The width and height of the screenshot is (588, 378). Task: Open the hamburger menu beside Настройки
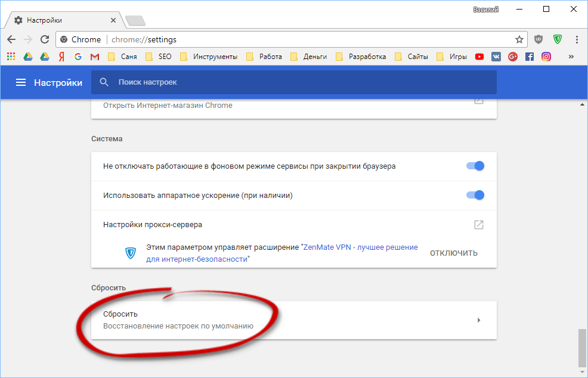pos(21,82)
